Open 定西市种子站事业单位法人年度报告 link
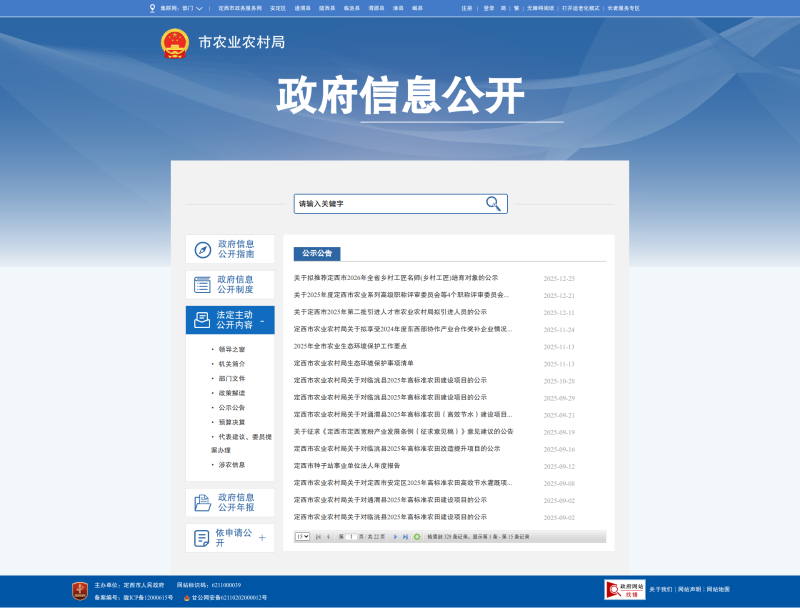This screenshot has height=608, width=800. point(346,466)
